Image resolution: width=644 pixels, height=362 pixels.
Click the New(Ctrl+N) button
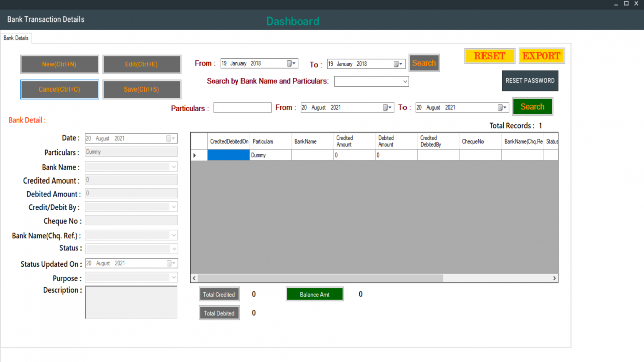tap(59, 64)
